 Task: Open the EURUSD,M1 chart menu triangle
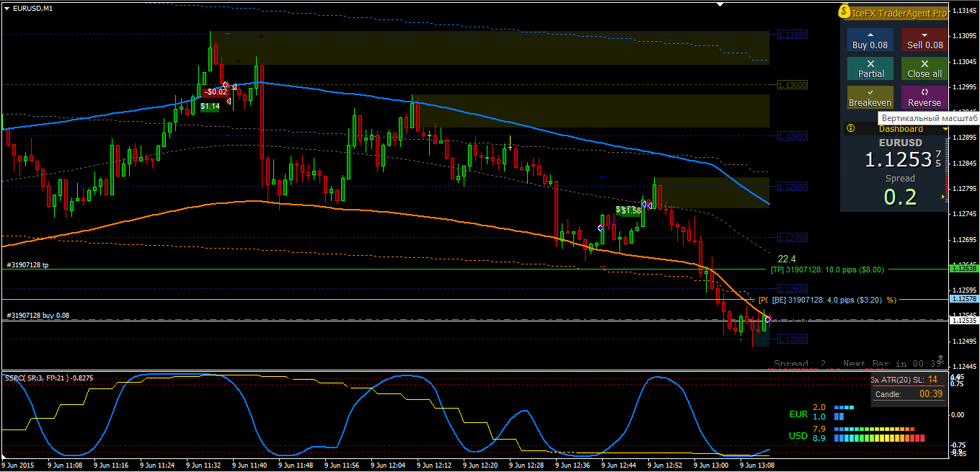6,8
